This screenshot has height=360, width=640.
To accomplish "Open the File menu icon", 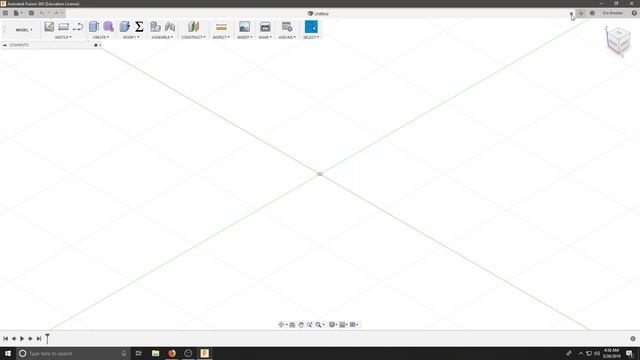I will pos(17,13).
